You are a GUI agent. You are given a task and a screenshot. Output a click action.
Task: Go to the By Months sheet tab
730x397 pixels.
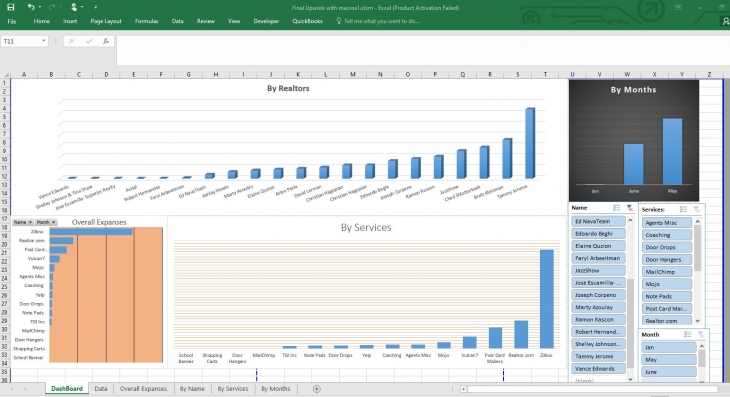276,389
